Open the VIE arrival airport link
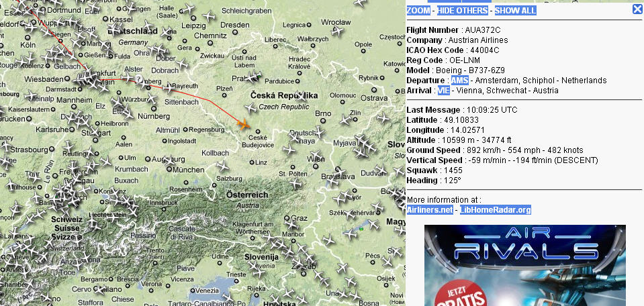This screenshot has width=644, height=306. point(444,91)
